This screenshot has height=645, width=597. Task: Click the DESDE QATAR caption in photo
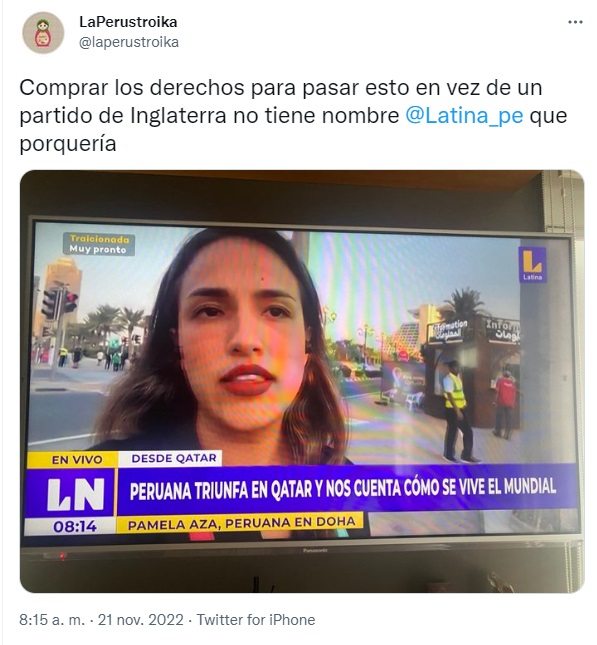tap(174, 458)
